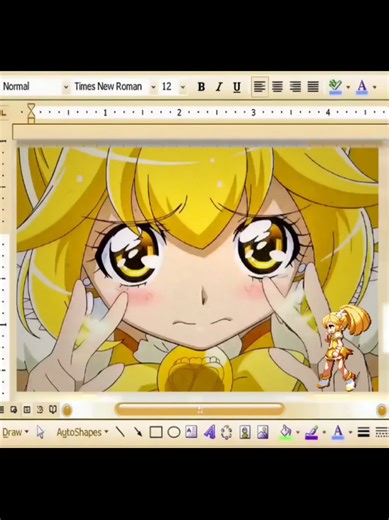Click the horizontal scrollbar thumb
The height and width of the screenshot is (520, 389).
[199, 409]
